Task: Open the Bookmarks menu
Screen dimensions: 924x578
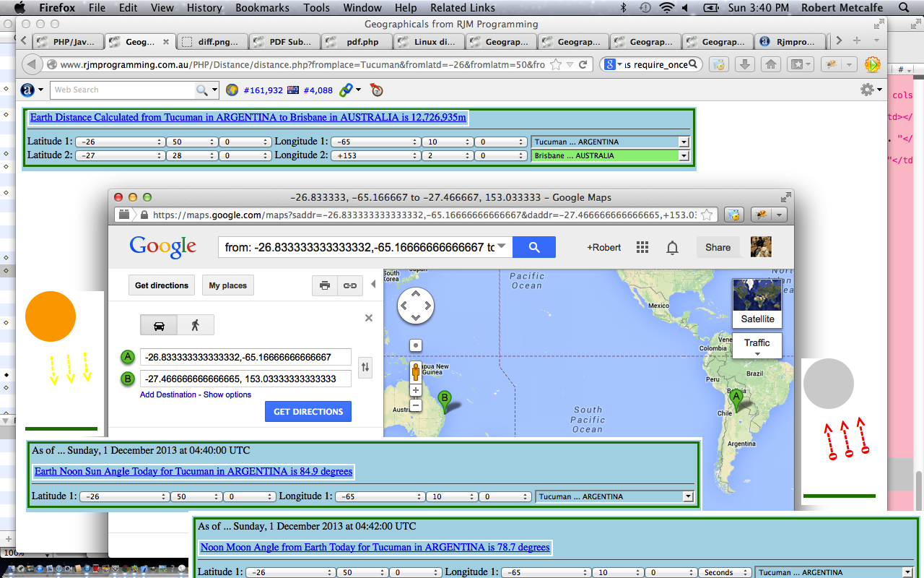Action: 262,8
